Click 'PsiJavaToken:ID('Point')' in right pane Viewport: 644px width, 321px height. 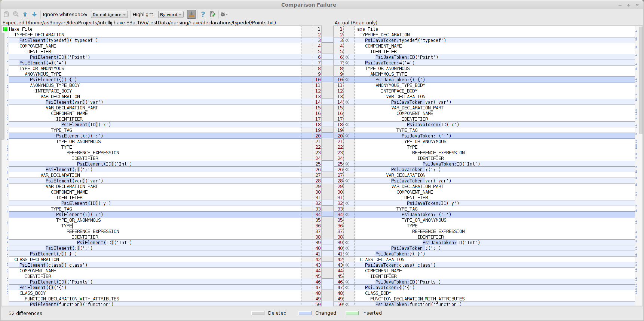tap(407, 57)
